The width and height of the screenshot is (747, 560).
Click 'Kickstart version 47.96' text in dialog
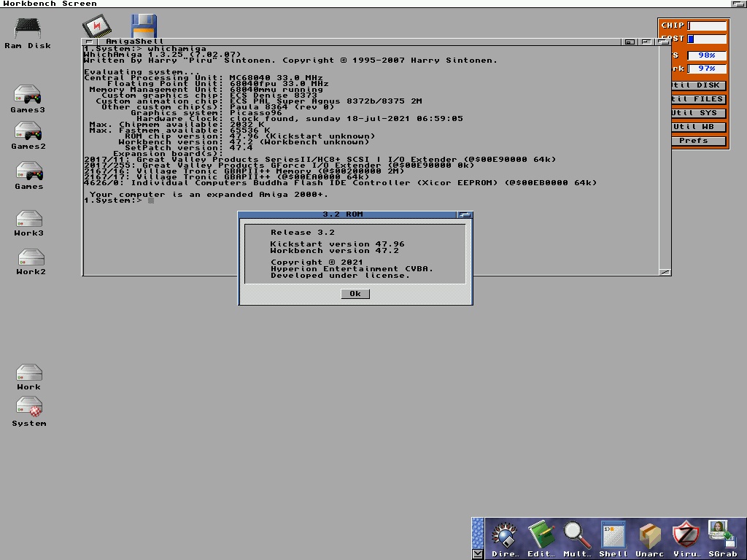coord(337,244)
